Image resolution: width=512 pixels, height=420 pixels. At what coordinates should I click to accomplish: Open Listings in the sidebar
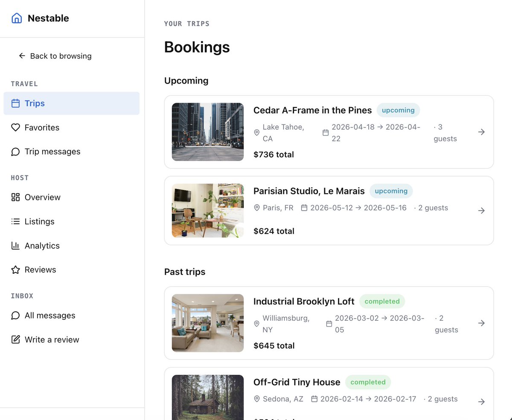[72, 221]
